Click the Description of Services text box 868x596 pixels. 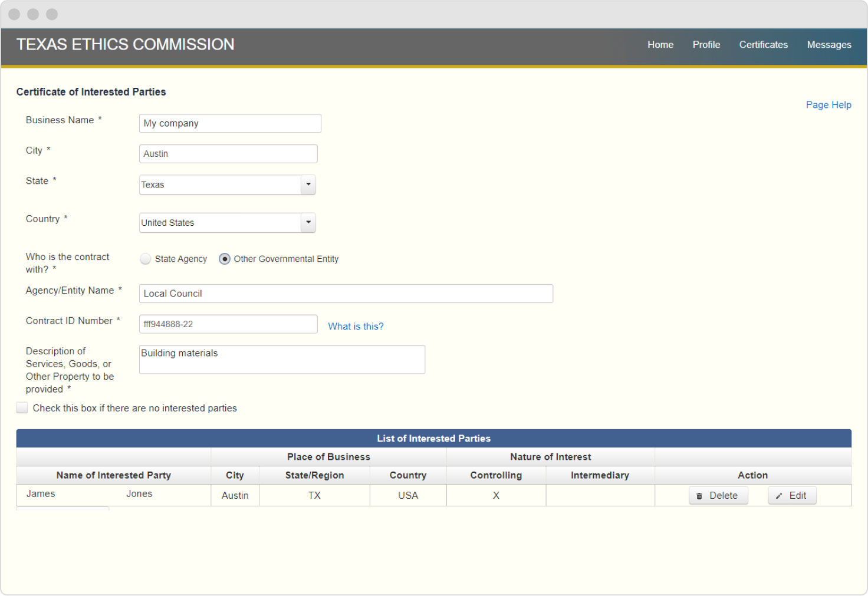coord(281,359)
